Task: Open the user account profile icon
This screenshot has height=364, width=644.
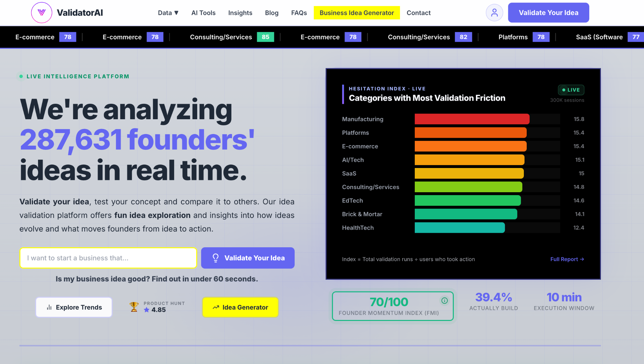Action: [x=494, y=13]
